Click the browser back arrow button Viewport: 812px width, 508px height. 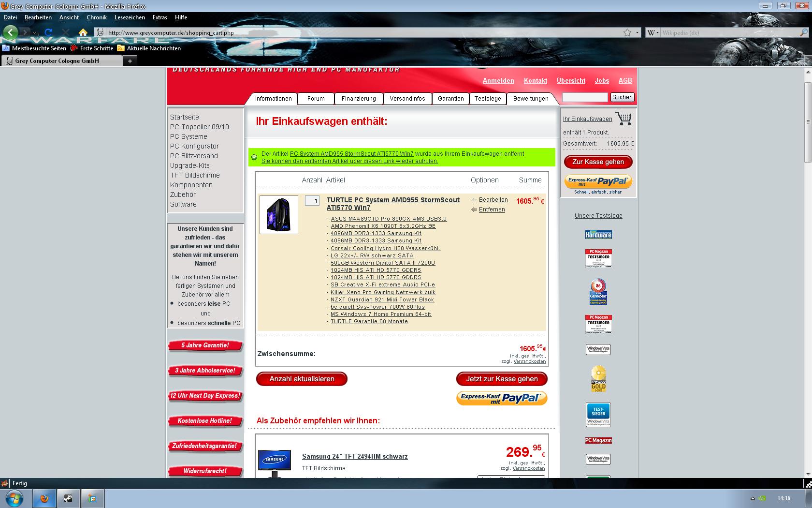(x=11, y=32)
